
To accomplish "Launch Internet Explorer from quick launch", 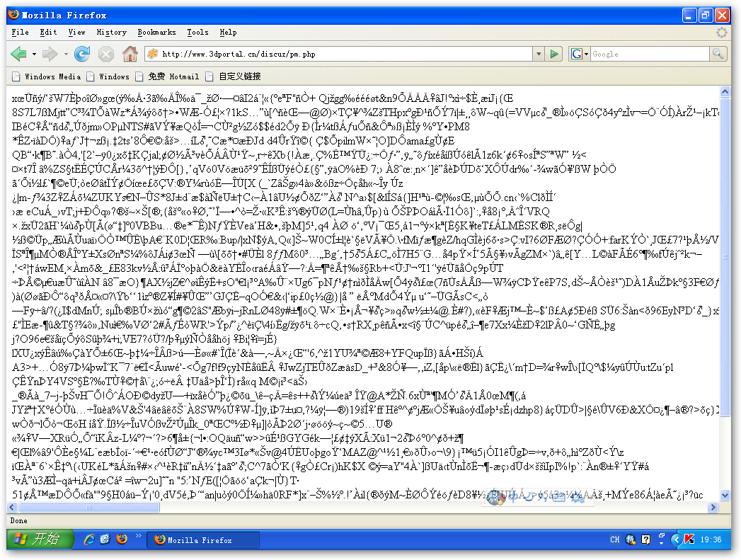I will tap(89, 539).
